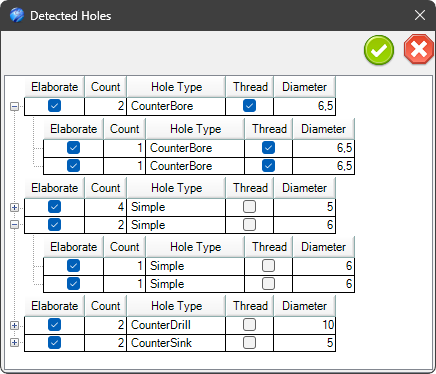Enable Thread checkbox for CounterSink row
Viewport: 436px width, 374px height.
click(249, 343)
